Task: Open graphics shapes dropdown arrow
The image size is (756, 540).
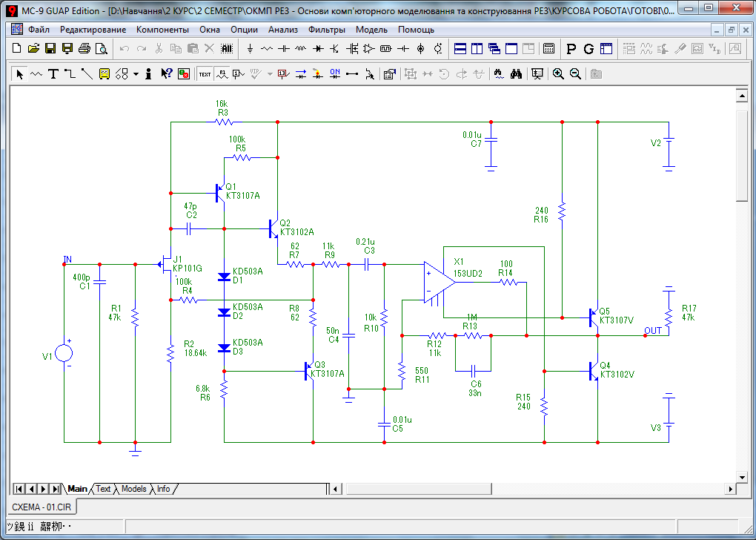Action: [x=136, y=74]
